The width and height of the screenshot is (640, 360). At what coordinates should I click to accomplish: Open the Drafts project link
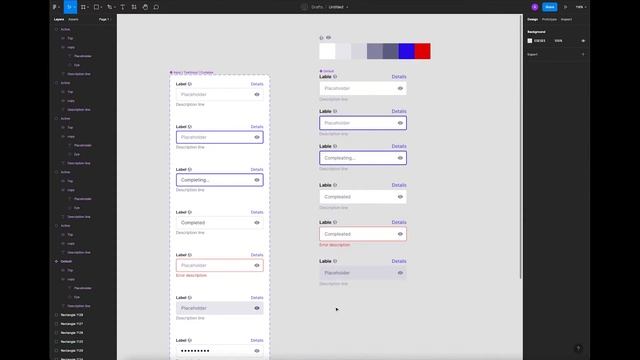click(317, 7)
